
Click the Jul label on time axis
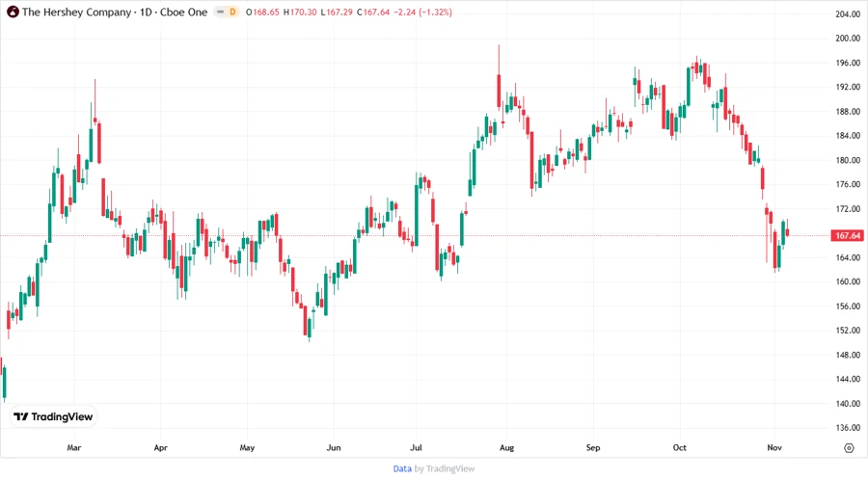point(416,447)
